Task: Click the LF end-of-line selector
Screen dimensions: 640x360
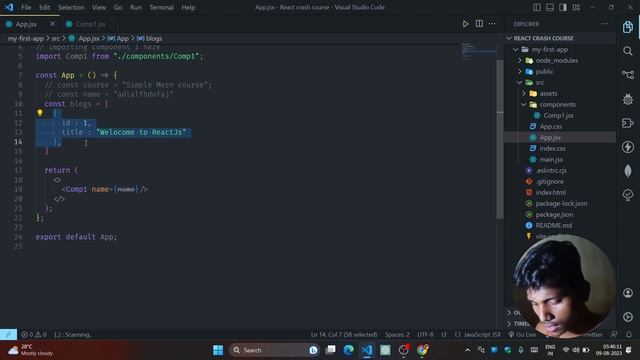Action: tap(444, 334)
